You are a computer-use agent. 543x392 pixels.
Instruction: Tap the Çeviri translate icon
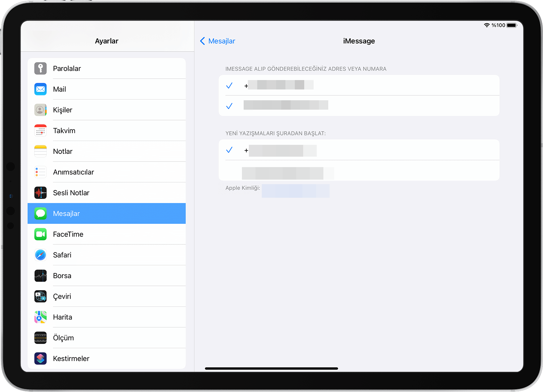[x=40, y=296]
